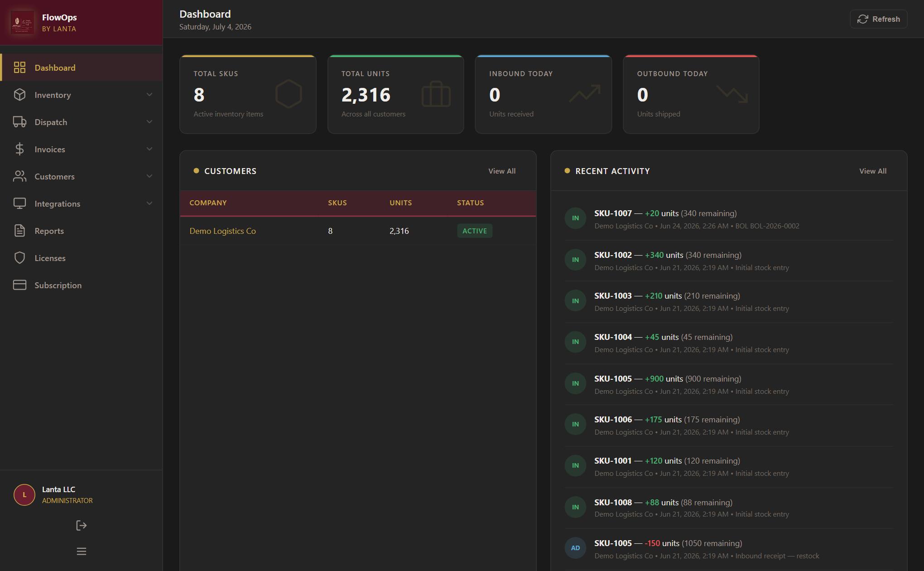
Task: Click the Units received caption
Action: [x=511, y=114]
